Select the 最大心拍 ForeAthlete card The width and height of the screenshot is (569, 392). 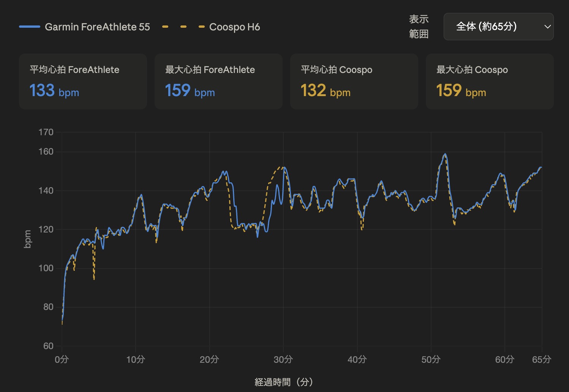coord(218,81)
